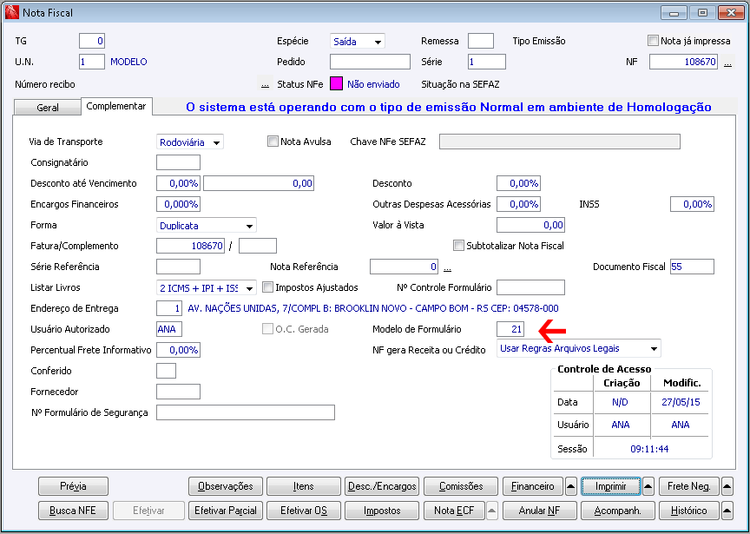Click the up arrow beside Frete Neg. button
Screen dimensions: 750x534
click(x=727, y=487)
